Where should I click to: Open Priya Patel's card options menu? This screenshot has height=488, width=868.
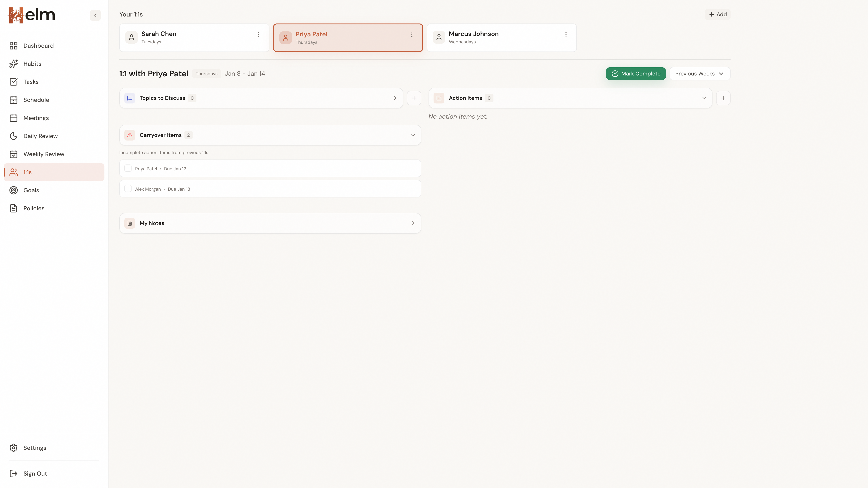(x=411, y=34)
